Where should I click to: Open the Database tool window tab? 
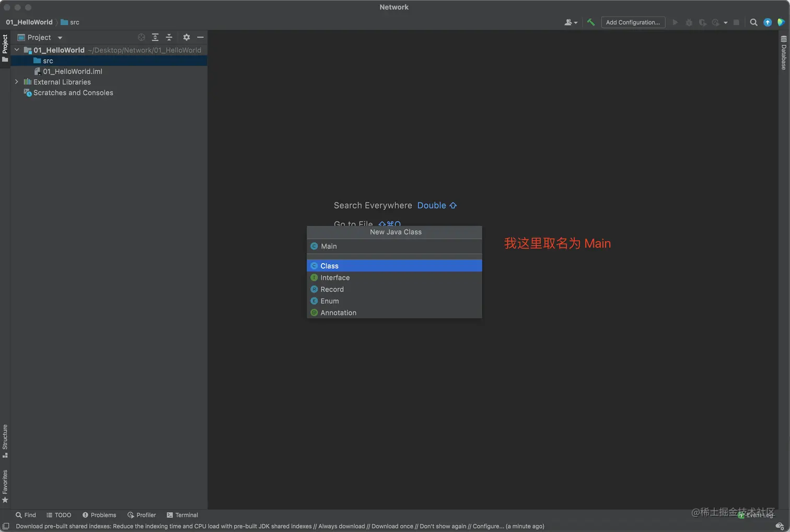point(784,53)
